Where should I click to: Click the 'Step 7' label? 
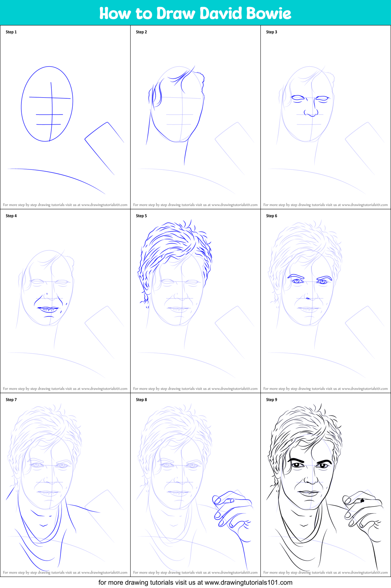point(11,400)
